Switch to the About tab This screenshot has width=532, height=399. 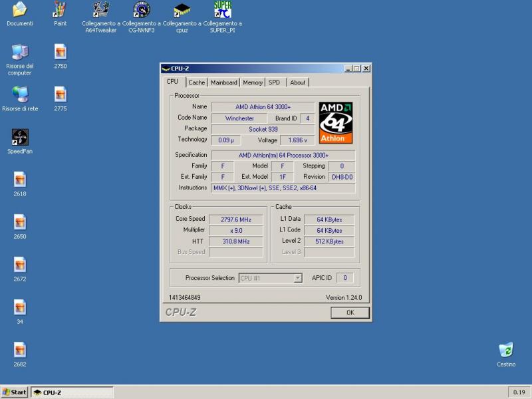pos(297,82)
